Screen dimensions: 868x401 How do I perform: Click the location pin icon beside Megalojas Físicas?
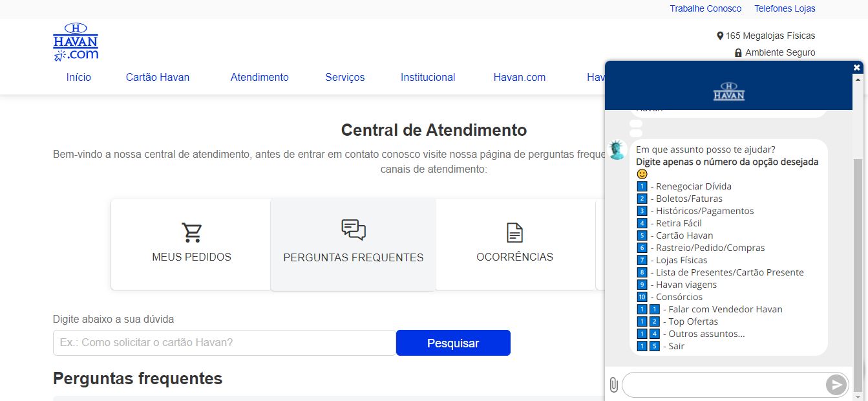pos(720,36)
